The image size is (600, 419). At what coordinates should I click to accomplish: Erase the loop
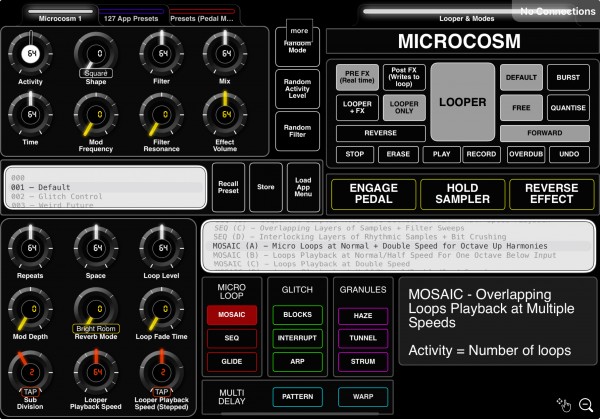pos(398,154)
